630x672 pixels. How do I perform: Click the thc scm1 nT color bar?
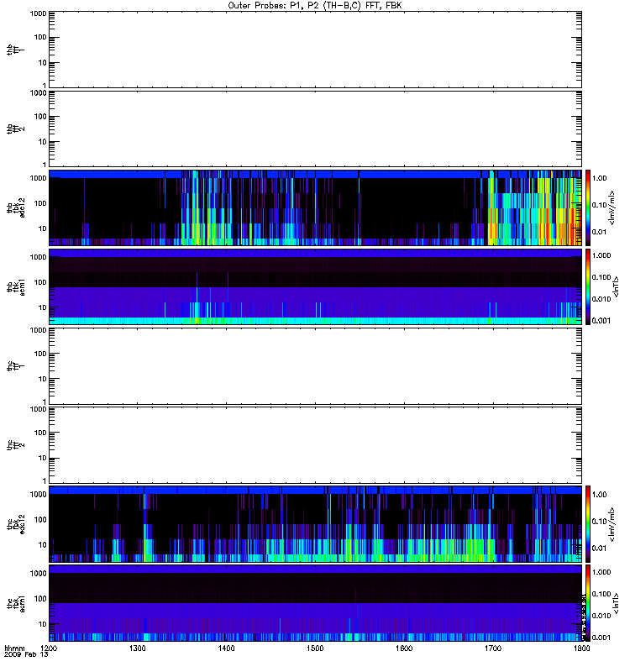pyautogui.click(x=588, y=603)
